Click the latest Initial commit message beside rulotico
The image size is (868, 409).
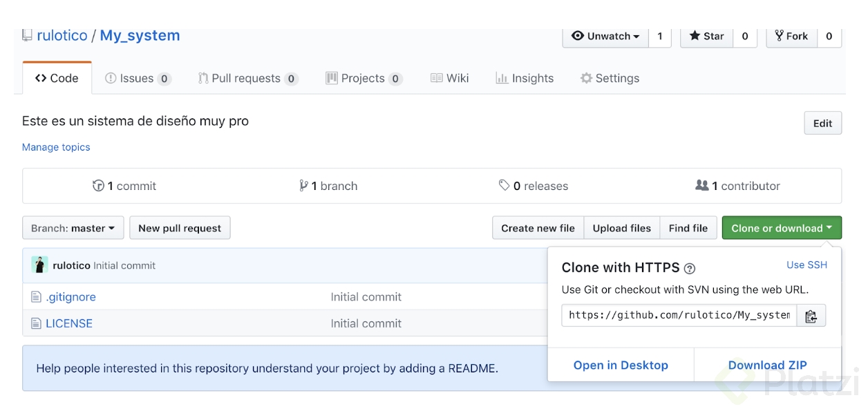124,265
